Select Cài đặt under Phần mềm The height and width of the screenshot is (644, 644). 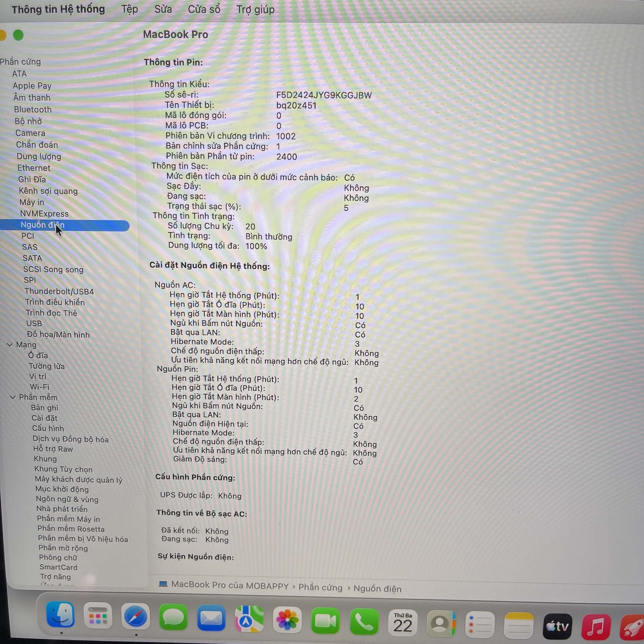point(45,418)
